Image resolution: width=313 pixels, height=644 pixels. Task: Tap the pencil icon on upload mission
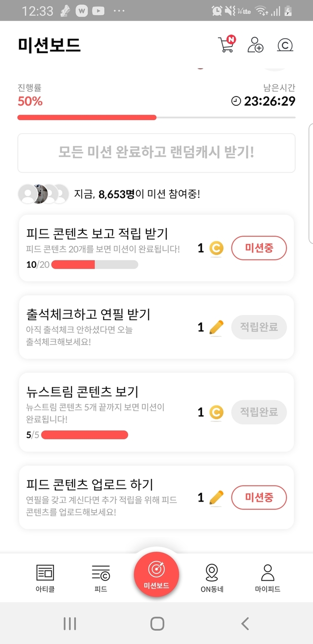click(x=216, y=498)
